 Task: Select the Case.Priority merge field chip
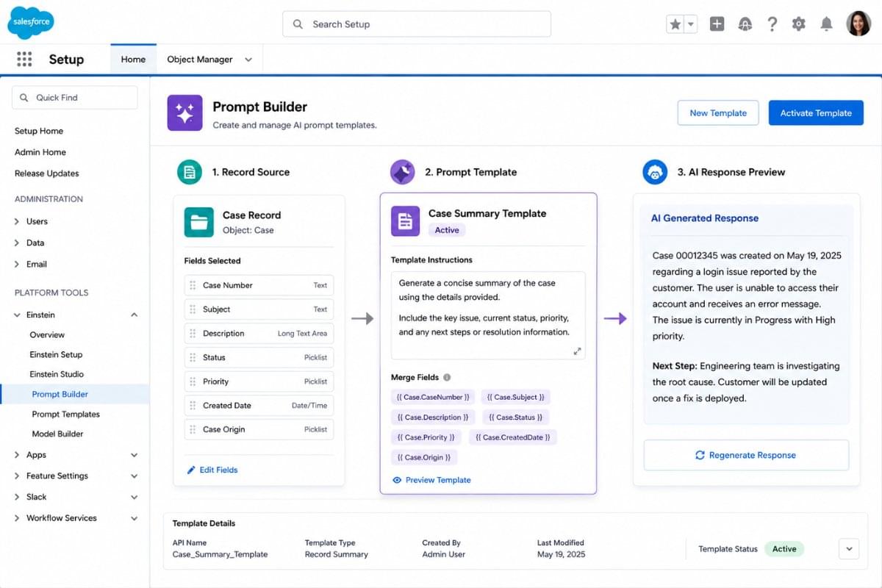pos(426,437)
